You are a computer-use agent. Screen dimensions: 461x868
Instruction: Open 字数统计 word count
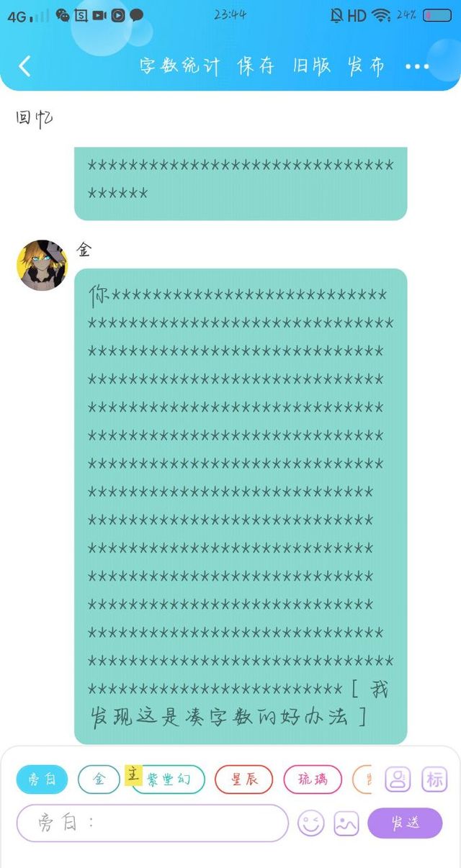pyautogui.click(x=180, y=66)
